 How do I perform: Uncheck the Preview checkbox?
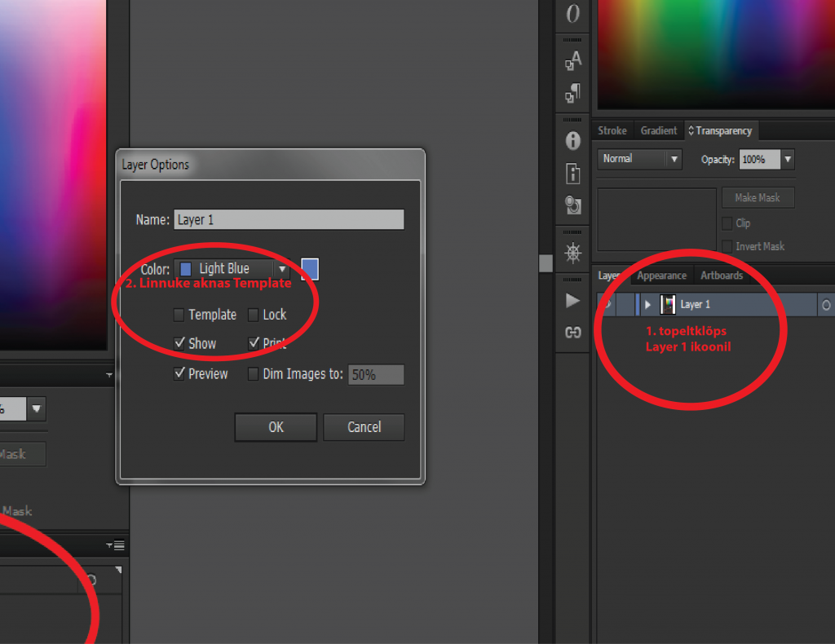pos(179,373)
